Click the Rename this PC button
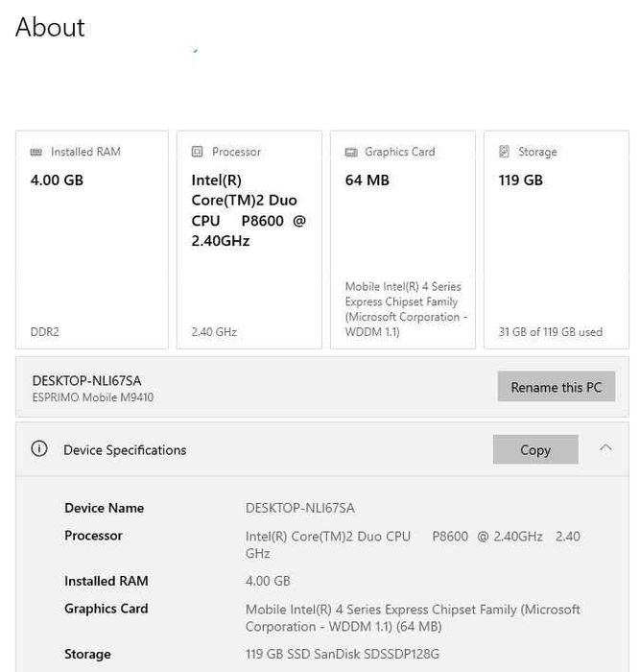Image resolution: width=640 pixels, height=672 pixels. click(x=556, y=387)
